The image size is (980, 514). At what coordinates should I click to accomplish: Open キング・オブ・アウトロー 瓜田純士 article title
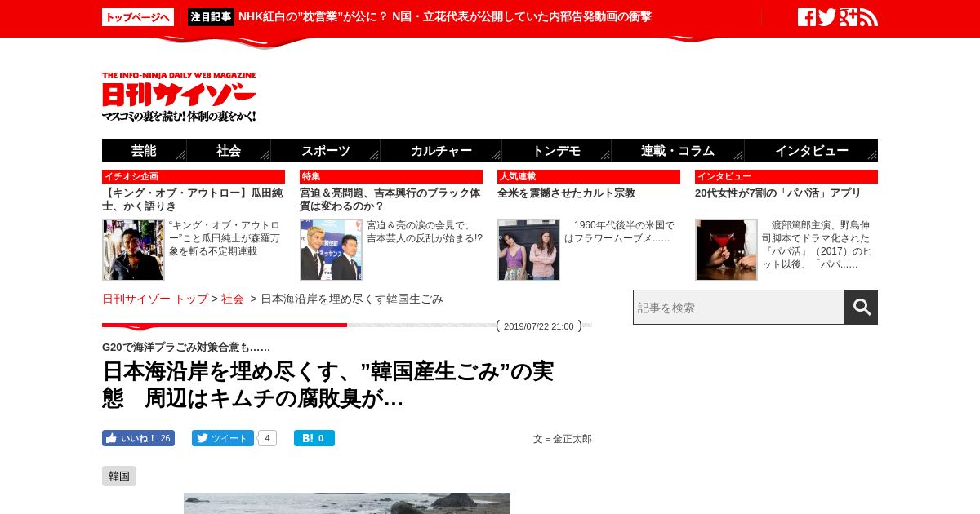(193, 200)
